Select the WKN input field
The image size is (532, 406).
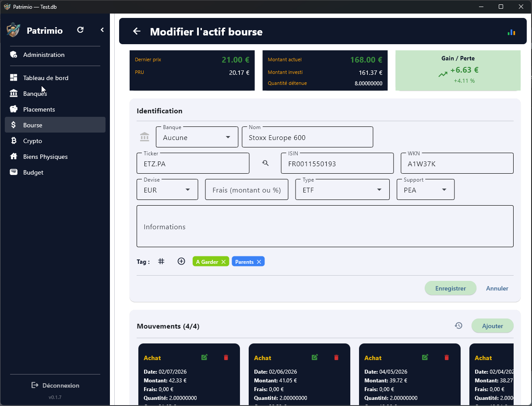(x=457, y=163)
